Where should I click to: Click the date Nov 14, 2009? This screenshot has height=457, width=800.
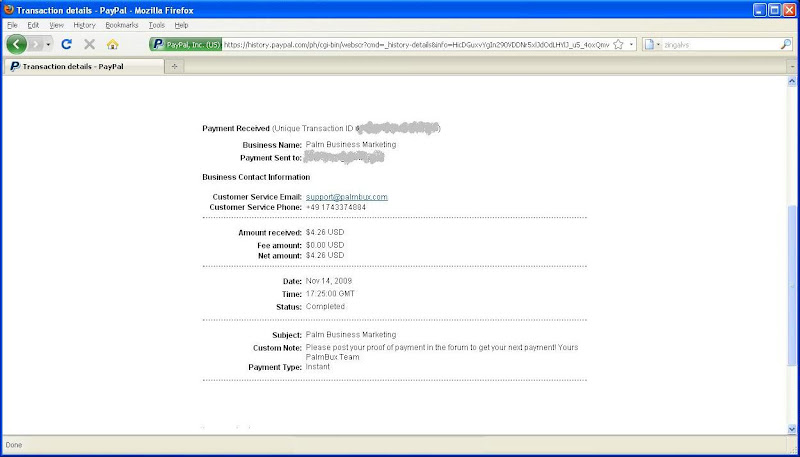click(329, 281)
